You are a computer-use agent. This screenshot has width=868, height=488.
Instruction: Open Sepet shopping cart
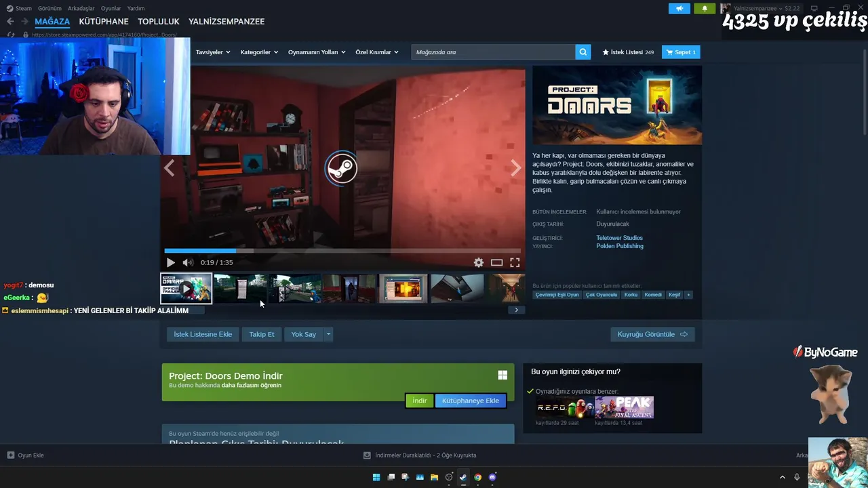[x=681, y=52]
